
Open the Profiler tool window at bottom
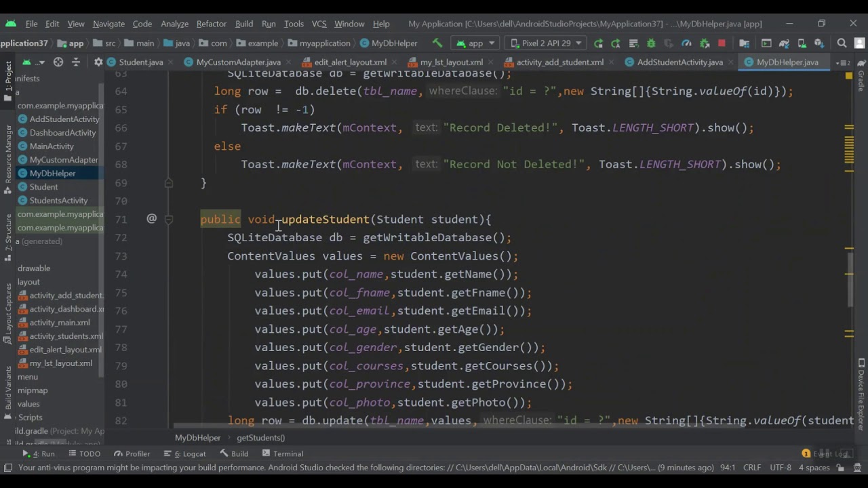(x=132, y=453)
